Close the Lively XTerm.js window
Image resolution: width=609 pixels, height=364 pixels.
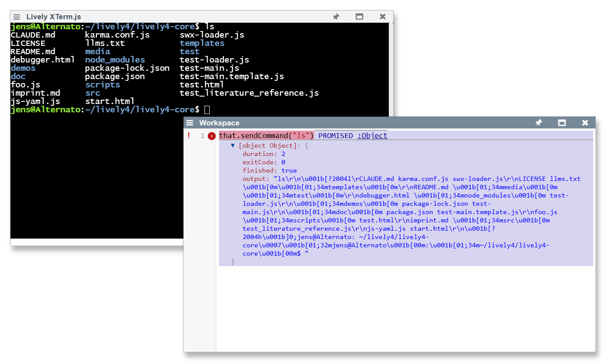click(x=383, y=17)
